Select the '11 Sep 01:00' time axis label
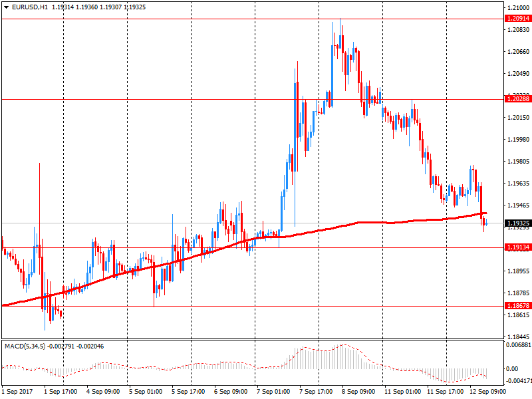This screenshot has width=532, height=399. click(402, 392)
